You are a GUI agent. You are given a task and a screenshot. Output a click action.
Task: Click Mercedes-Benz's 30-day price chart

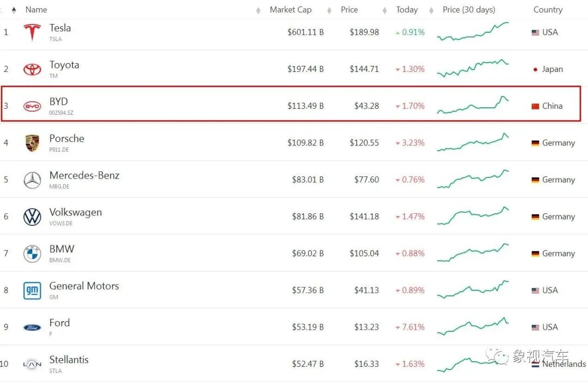tap(473, 179)
